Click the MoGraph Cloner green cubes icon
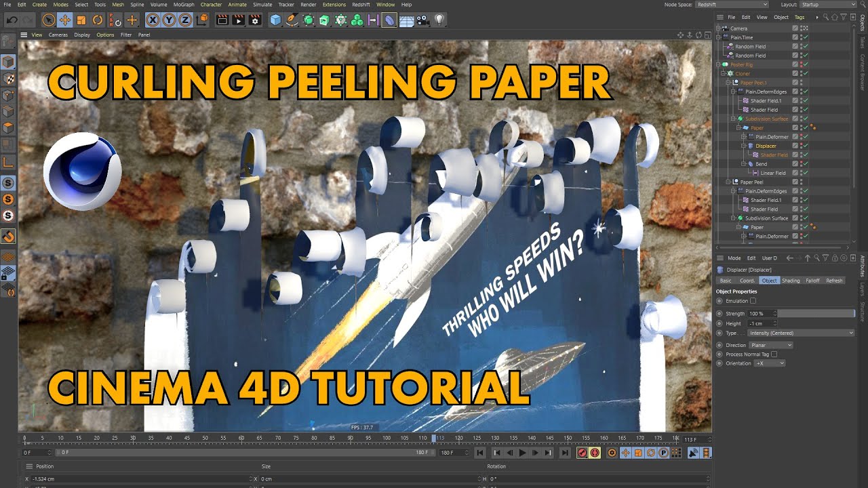868x488 pixels. (x=357, y=20)
